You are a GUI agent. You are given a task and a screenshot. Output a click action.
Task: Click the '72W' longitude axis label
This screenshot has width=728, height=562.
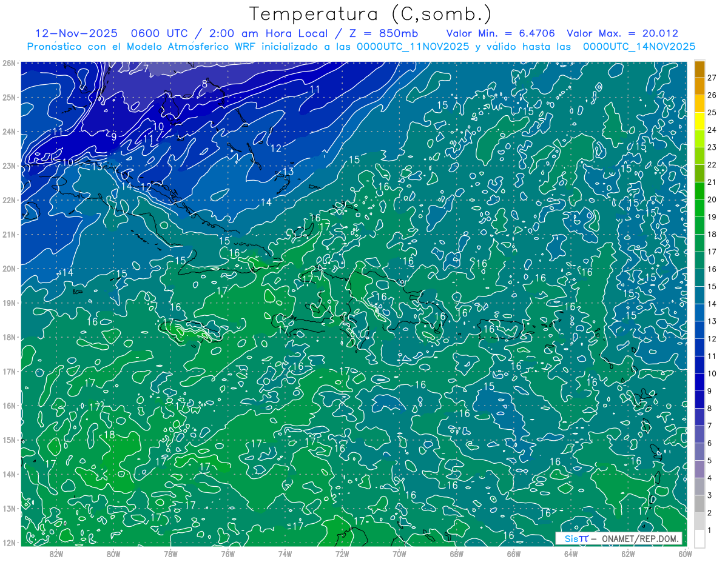click(342, 554)
